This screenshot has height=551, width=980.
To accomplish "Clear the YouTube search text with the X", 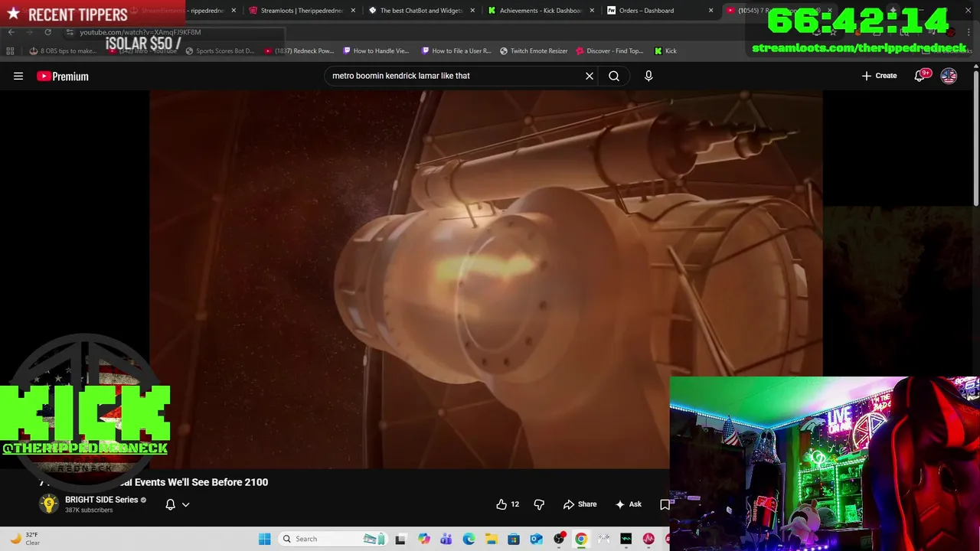I will (590, 76).
